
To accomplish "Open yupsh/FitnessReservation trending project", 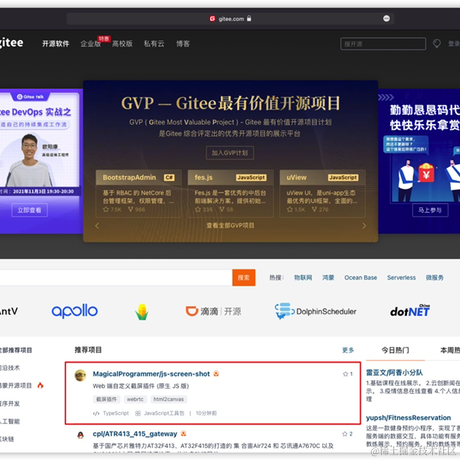I will point(408,418).
